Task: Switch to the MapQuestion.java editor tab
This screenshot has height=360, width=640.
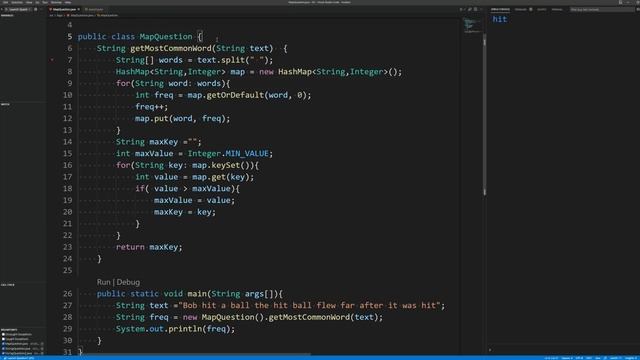Action: [x=64, y=9]
